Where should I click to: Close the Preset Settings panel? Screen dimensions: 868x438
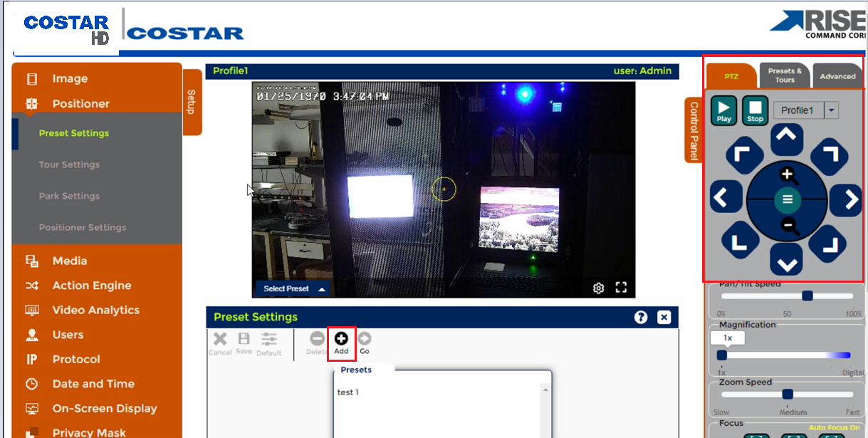point(664,318)
